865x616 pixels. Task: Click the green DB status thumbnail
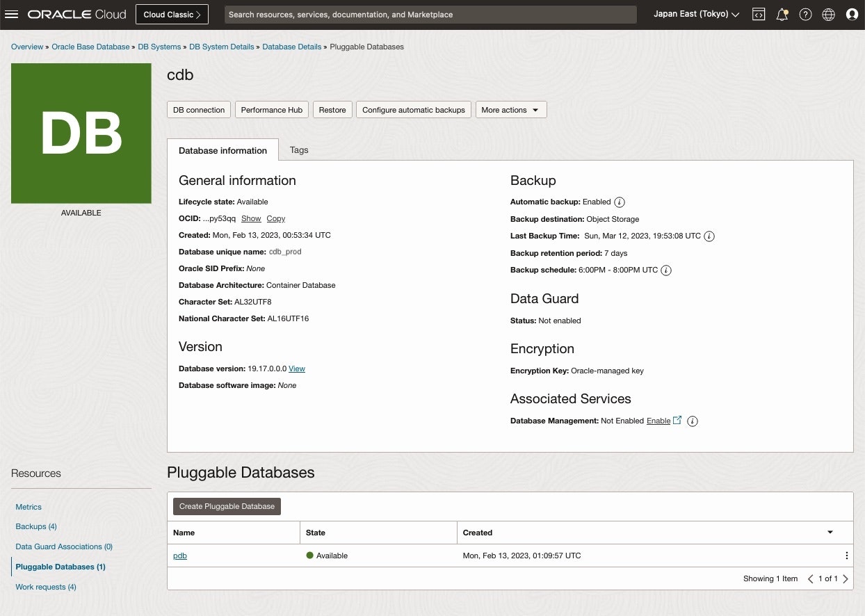click(81, 133)
